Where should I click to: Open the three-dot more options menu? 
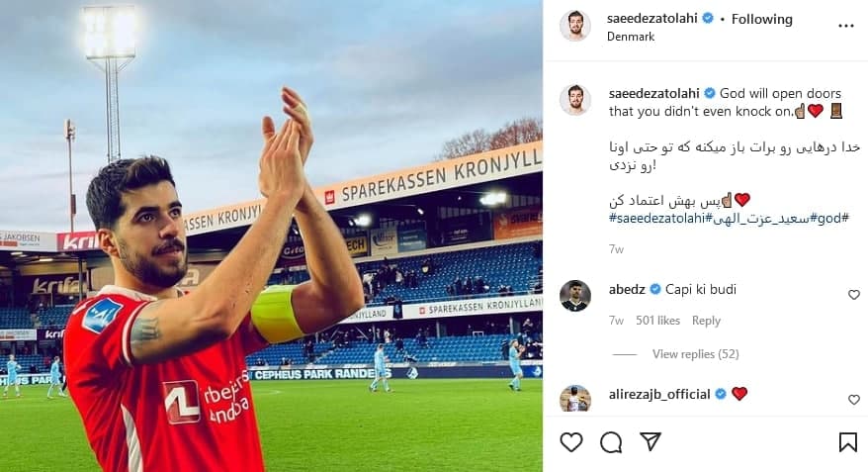(846, 26)
